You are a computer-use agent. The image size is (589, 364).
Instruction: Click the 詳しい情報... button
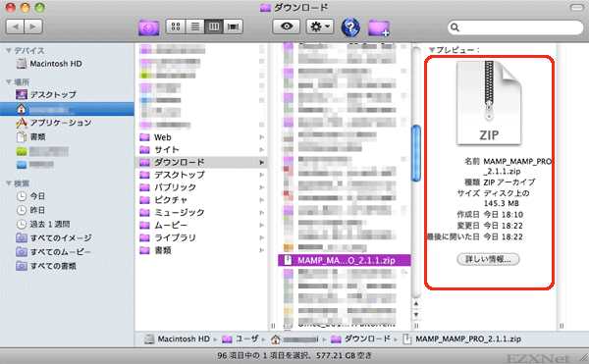[488, 259]
